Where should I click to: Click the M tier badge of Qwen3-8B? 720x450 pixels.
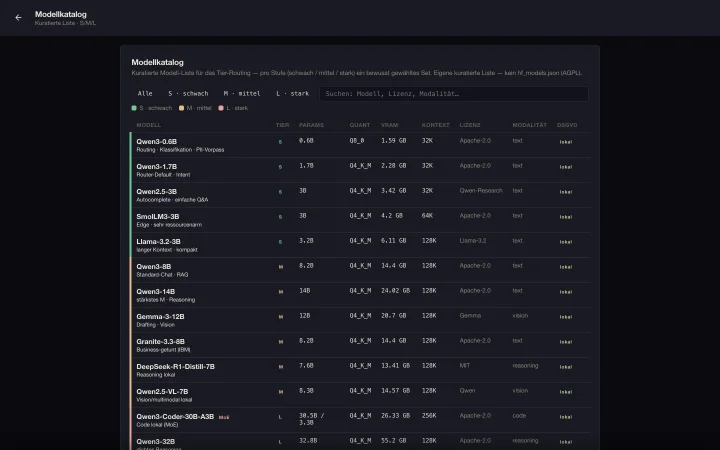click(x=281, y=267)
